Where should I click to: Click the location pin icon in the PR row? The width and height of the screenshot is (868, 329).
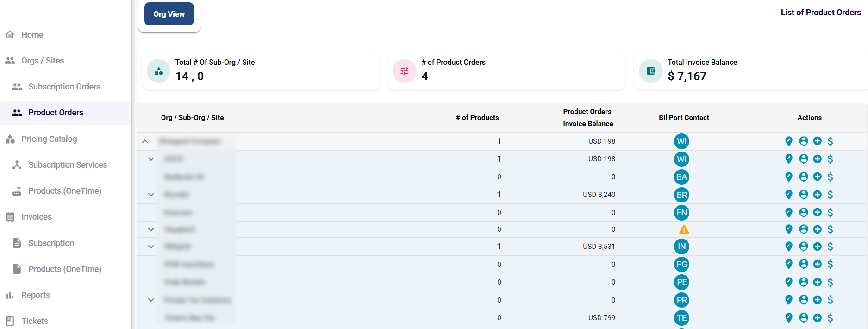789,300
